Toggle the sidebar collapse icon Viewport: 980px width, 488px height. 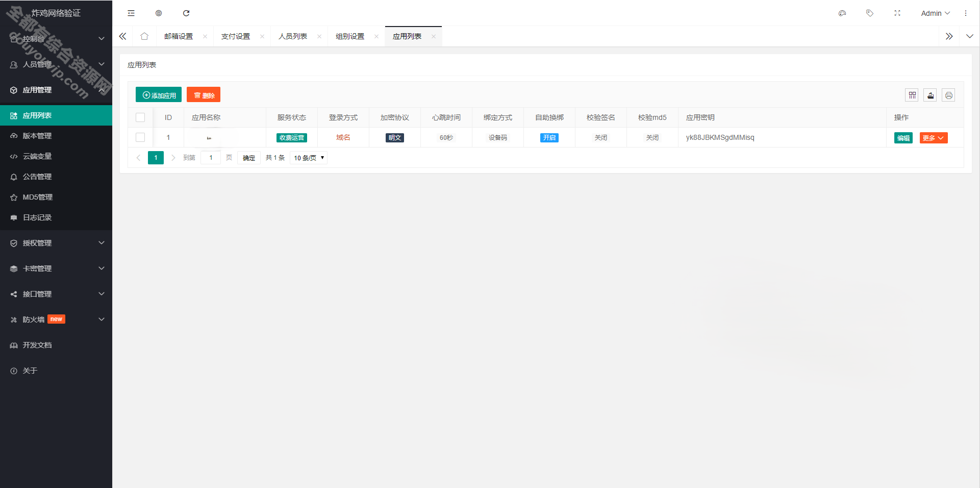[131, 13]
